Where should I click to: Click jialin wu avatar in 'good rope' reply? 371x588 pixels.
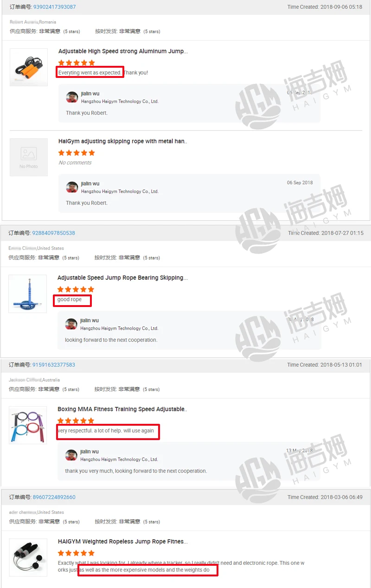71,324
